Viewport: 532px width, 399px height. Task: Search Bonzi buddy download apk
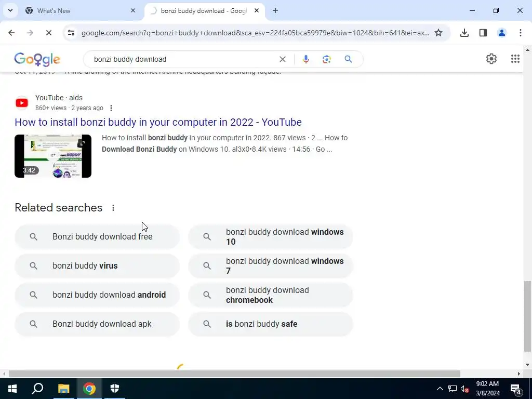(97, 324)
